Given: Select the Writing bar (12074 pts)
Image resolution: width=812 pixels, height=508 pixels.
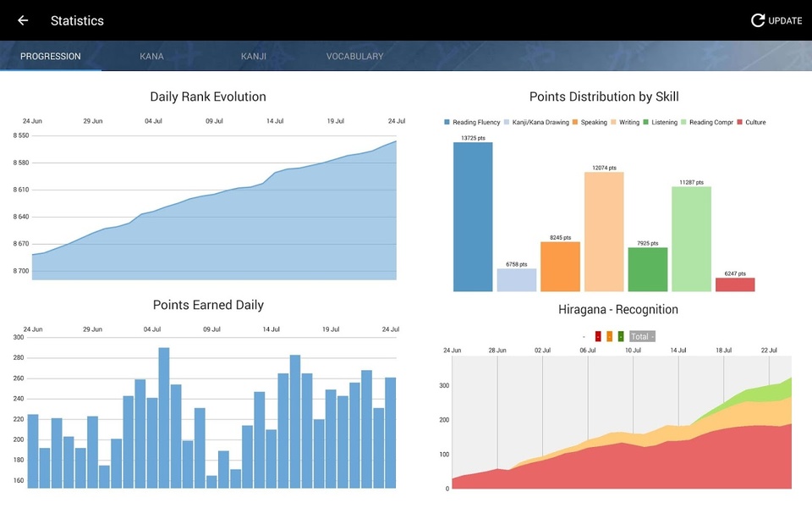Looking at the screenshot, I should coord(604,232).
